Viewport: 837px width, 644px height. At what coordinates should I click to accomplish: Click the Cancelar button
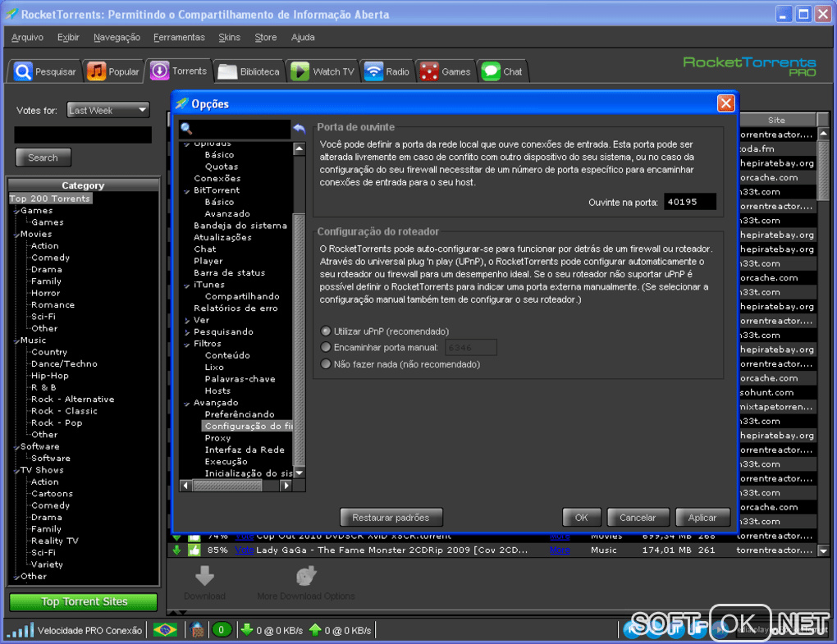point(638,518)
